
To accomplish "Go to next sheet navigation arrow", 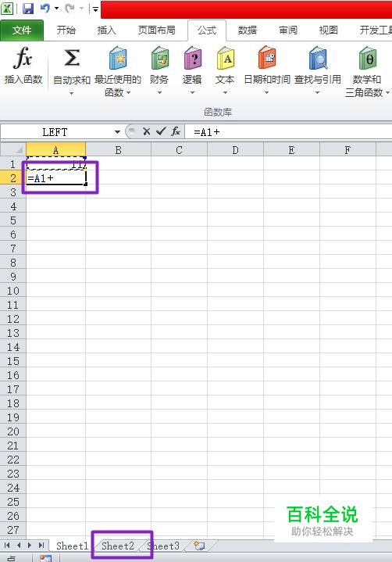I will point(30,546).
